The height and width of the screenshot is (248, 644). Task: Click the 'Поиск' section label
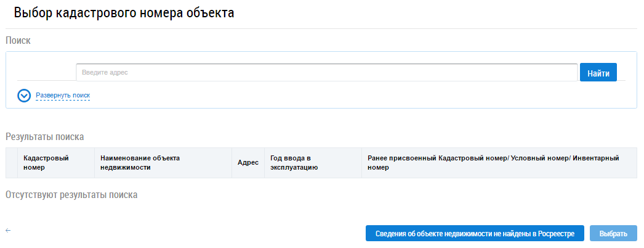click(x=18, y=40)
